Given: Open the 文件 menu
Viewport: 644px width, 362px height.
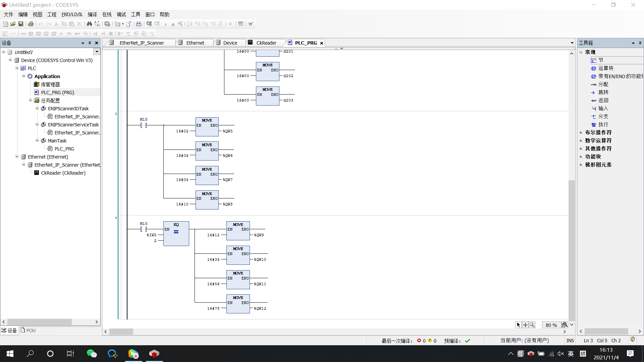Looking at the screenshot, I should coord(8,14).
